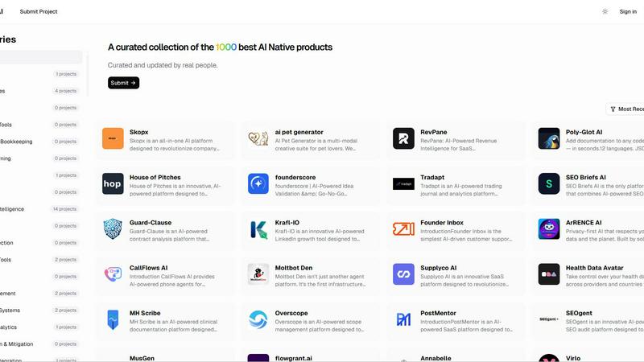Screen dimensions: 644x362
Task: Select the category with 4 projects
Action: click(40, 91)
